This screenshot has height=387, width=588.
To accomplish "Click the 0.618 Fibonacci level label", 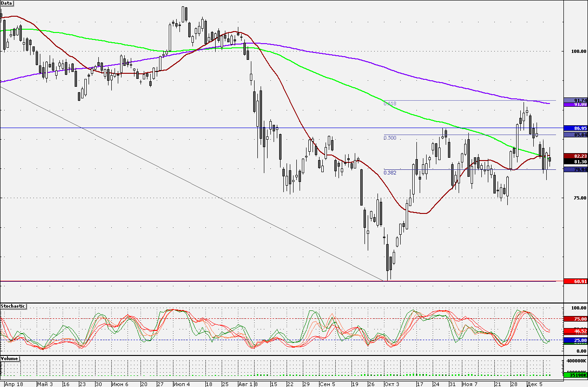I will (390, 103).
